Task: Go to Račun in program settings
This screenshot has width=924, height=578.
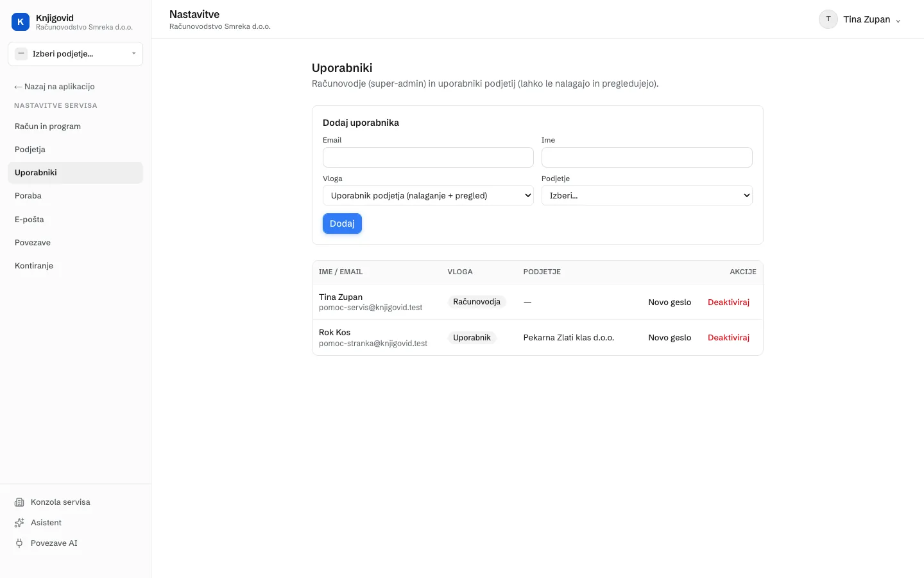Action: click(75, 127)
